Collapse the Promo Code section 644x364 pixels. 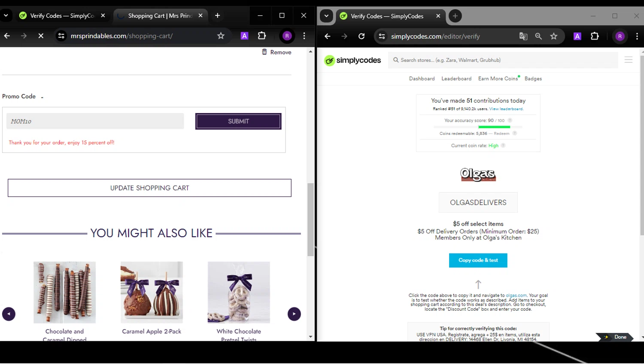(x=42, y=97)
